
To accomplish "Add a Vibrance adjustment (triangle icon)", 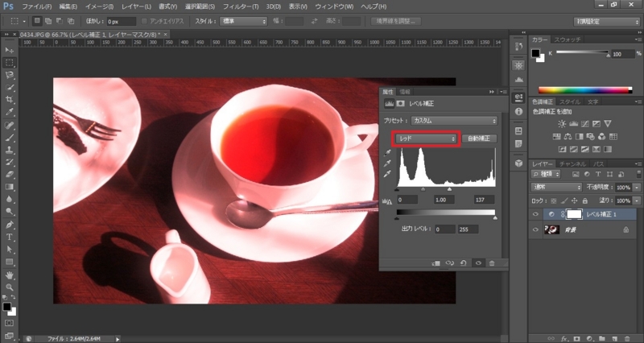I will [608, 124].
